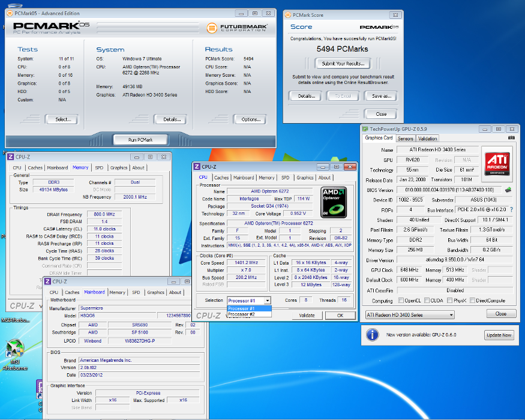This screenshot has height=420, width=525.
Task: Click the Core Speed value 1401.2 MHz
Action: point(246,263)
